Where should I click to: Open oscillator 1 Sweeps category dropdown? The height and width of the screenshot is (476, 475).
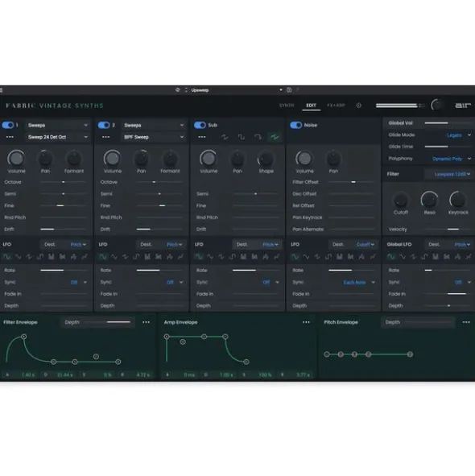(57, 125)
